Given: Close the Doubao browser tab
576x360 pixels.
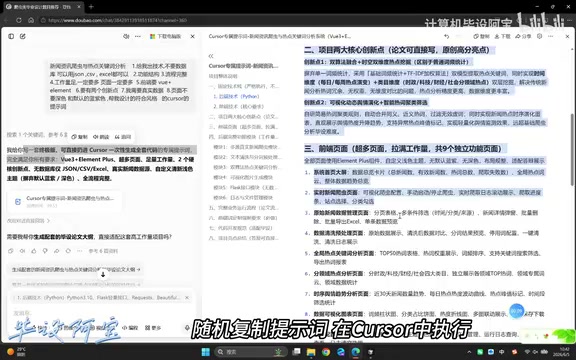Looking at the screenshot, I should (79, 7).
